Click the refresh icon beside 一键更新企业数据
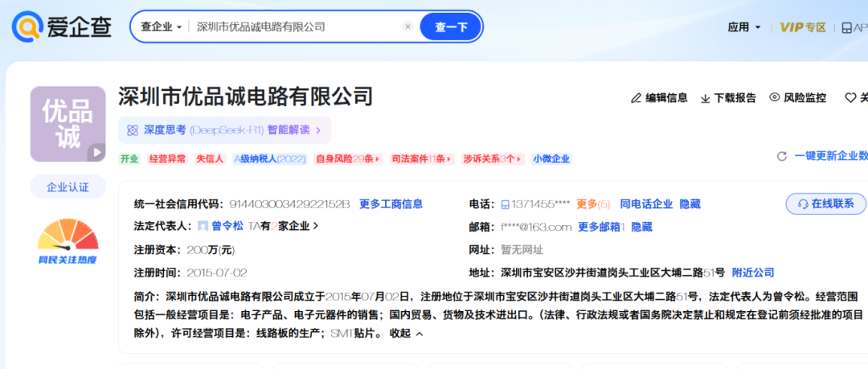Image resolution: width=868 pixels, height=369 pixels. (782, 156)
